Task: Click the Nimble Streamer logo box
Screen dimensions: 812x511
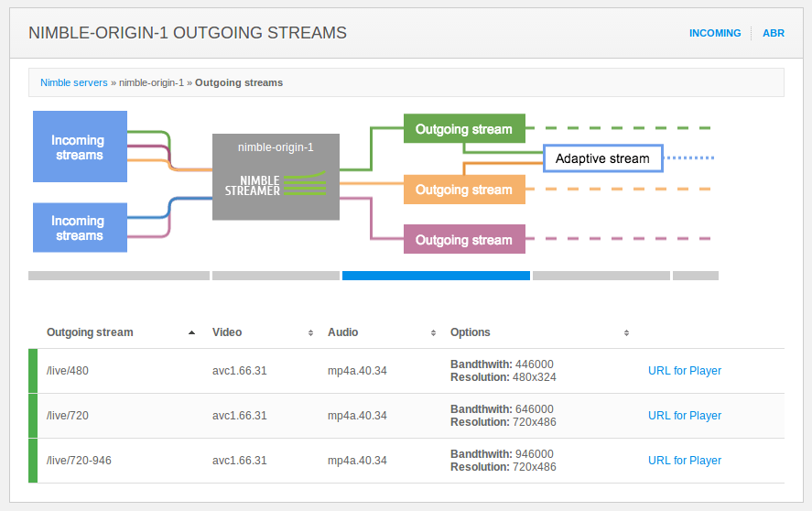Action: (276, 177)
